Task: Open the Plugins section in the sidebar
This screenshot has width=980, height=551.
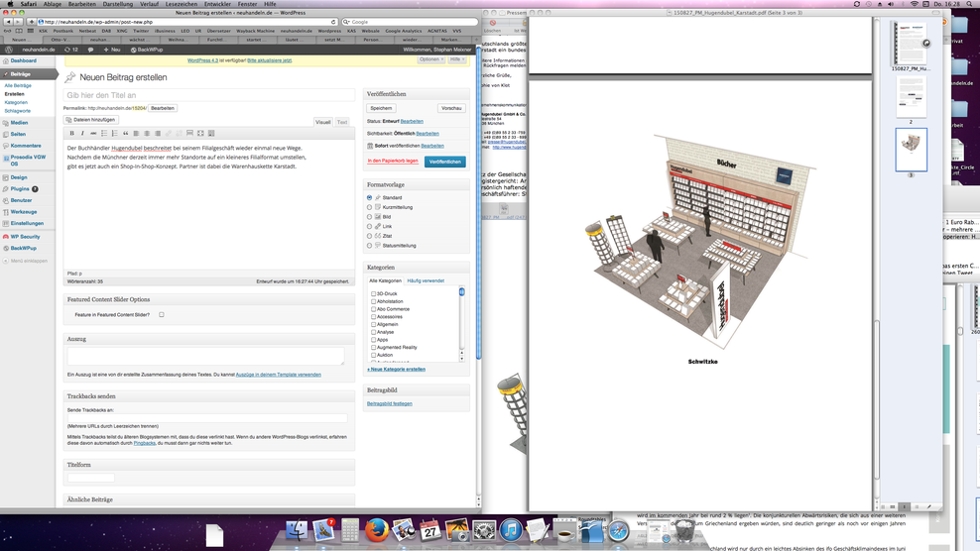Action: 20,188
